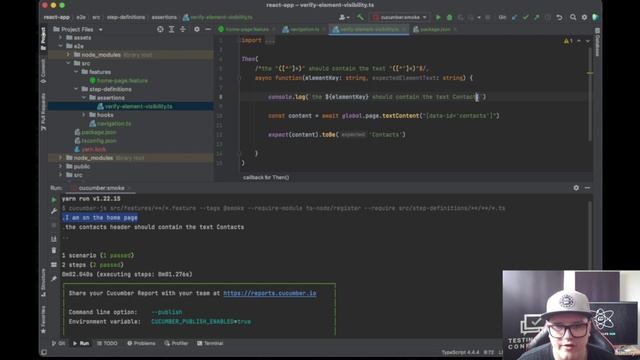Expand all in the Project panel toolbar
This screenshot has width=640, height=360.
point(171,29)
